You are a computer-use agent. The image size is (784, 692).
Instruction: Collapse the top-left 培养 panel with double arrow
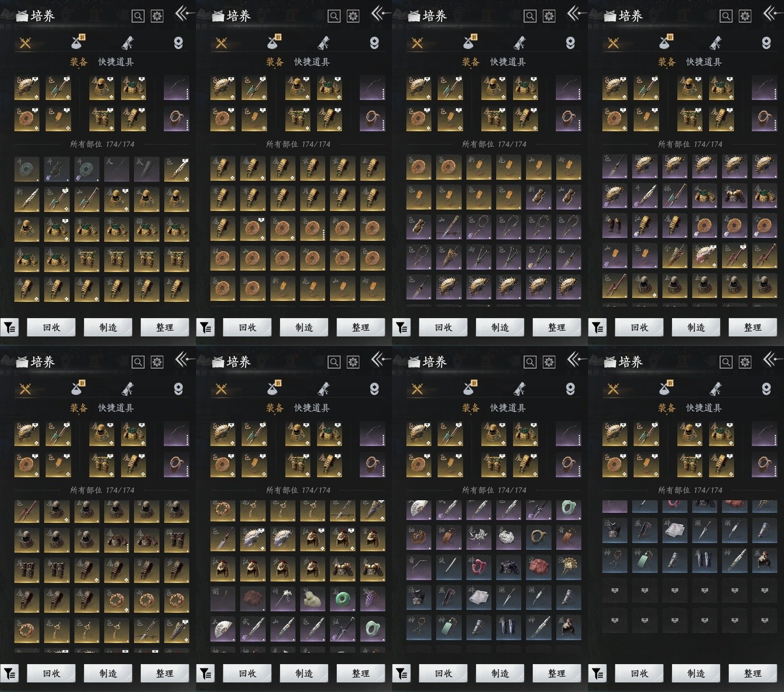tap(184, 13)
